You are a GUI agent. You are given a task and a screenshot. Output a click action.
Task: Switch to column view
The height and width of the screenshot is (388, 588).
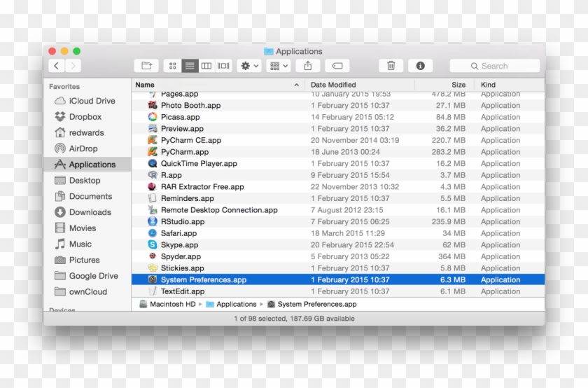click(x=206, y=66)
